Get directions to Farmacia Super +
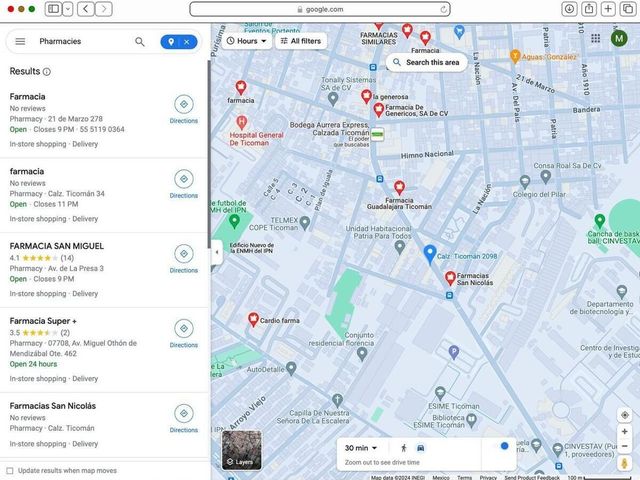 184,333
